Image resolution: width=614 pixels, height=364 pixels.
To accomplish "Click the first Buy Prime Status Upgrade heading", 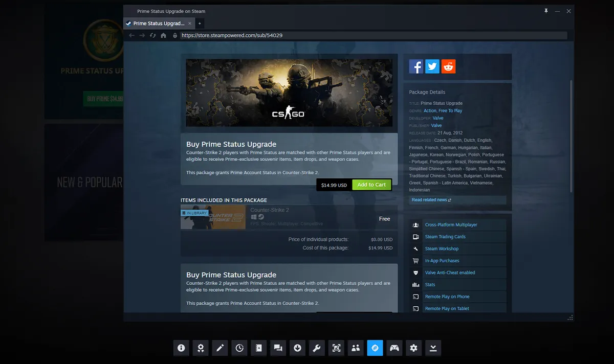I will pyautogui.click(x=231, y=144).
